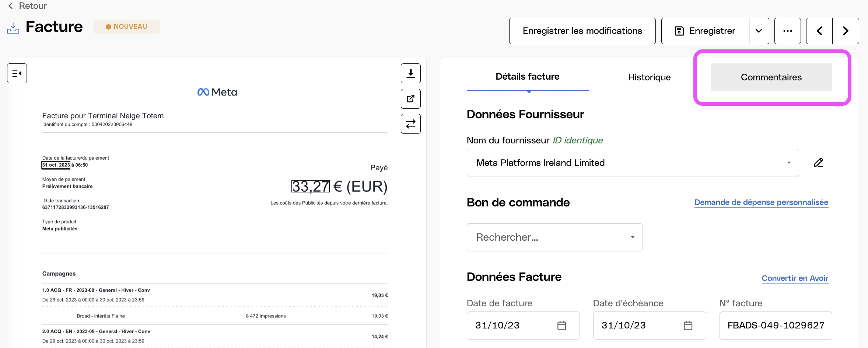Click highlighted date 31 oct. 2023
The width and height of the screenshot is (868, 348).
[56, 165]
